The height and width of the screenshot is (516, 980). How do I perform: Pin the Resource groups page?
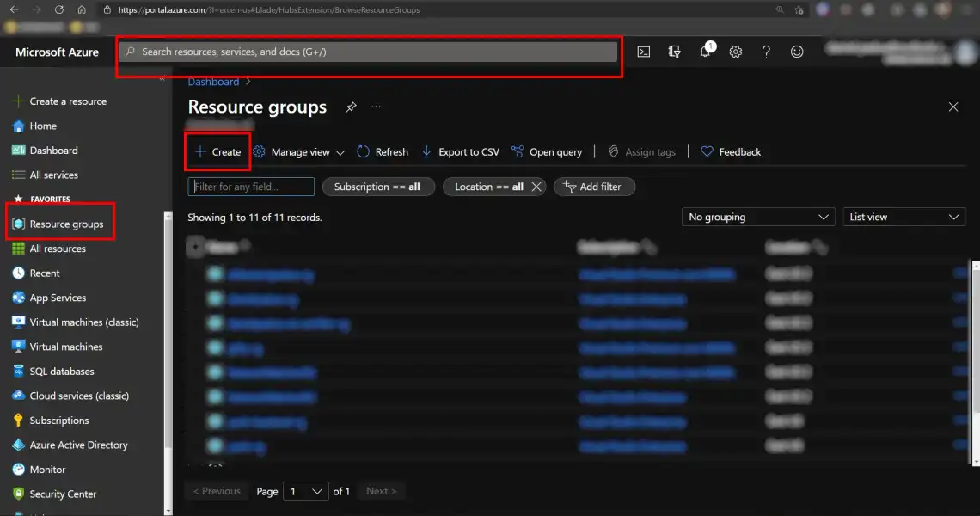(350, 107)
